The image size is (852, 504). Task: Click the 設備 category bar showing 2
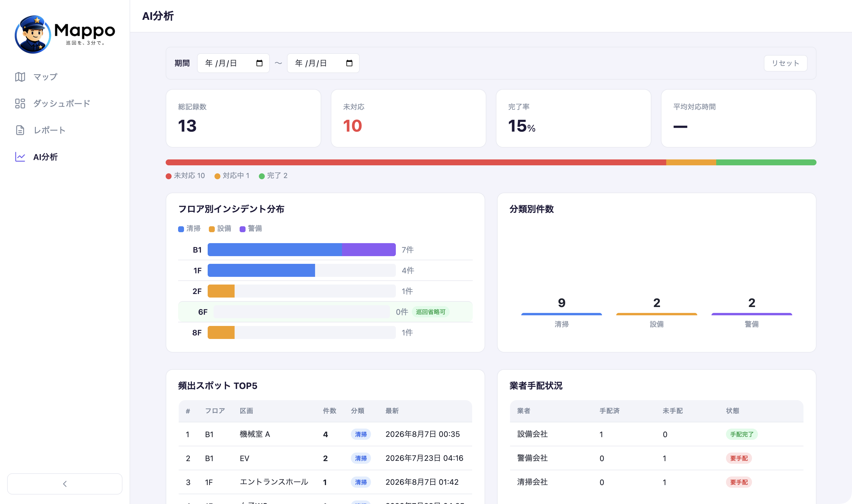click(657, 314)
